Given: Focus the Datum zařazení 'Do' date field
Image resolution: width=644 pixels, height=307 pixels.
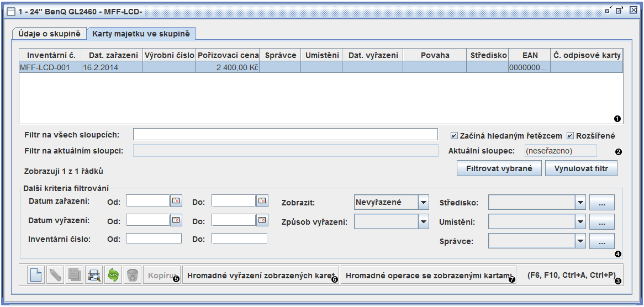Looking at the screenshot, I should click(x=234, y=200).
